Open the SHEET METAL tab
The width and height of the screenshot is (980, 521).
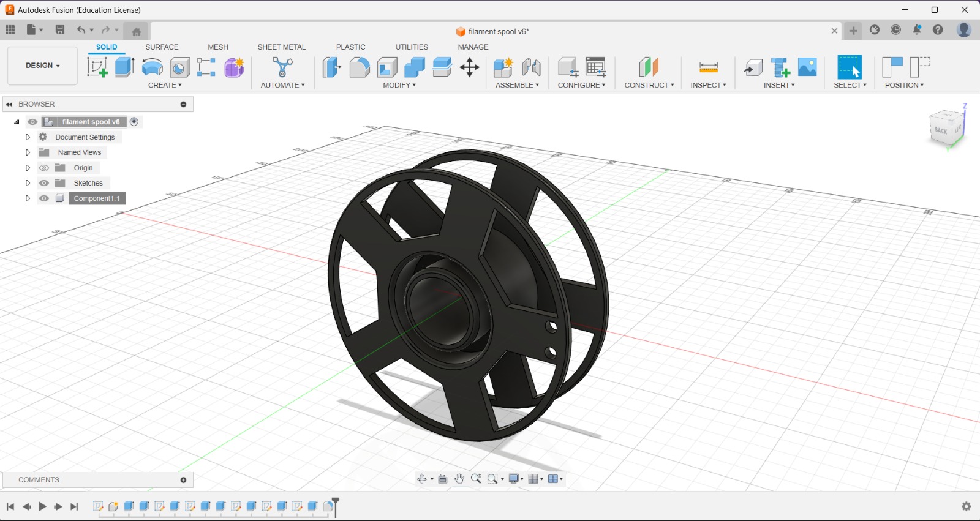pos(282,47)
